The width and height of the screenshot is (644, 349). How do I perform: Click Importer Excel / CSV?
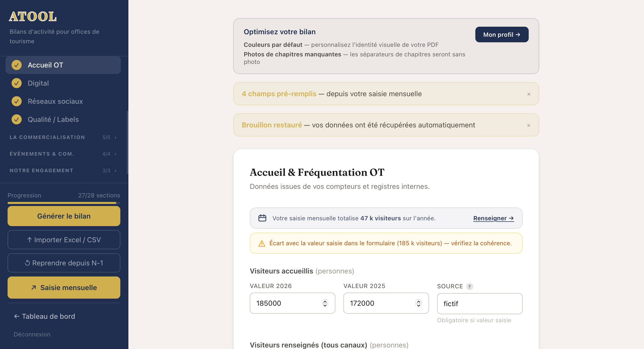coord(64,240)
